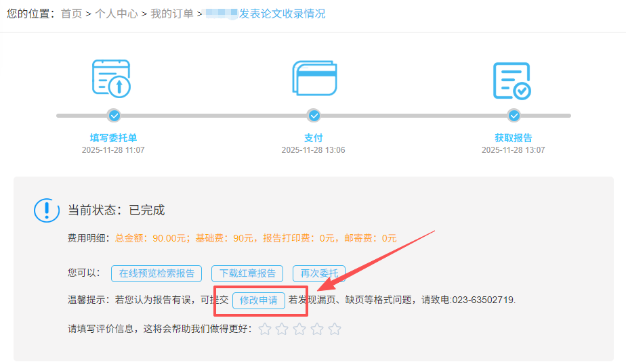Click checkmark marker above 支付 label
The image size is (626, 364).
(x=314, y=116)
